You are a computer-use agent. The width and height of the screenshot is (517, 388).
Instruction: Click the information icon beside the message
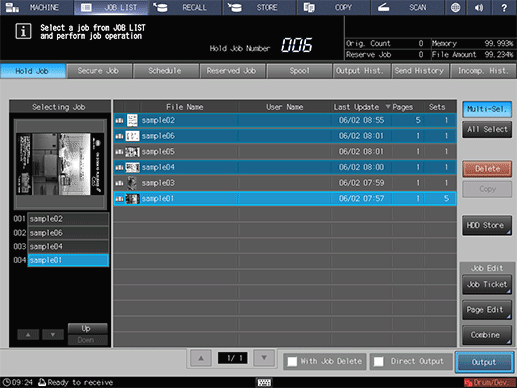[23, 31]
